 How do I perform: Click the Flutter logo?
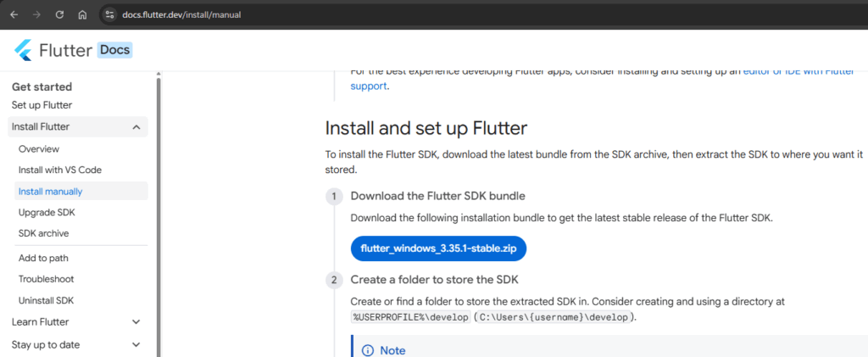tap(23, 50)
